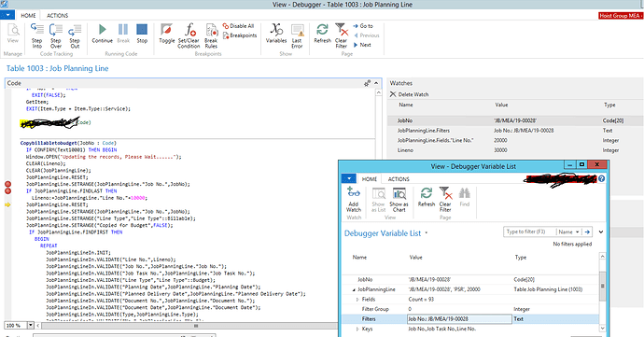Click the Filters value field in Variable List

[x=459, y=319]
